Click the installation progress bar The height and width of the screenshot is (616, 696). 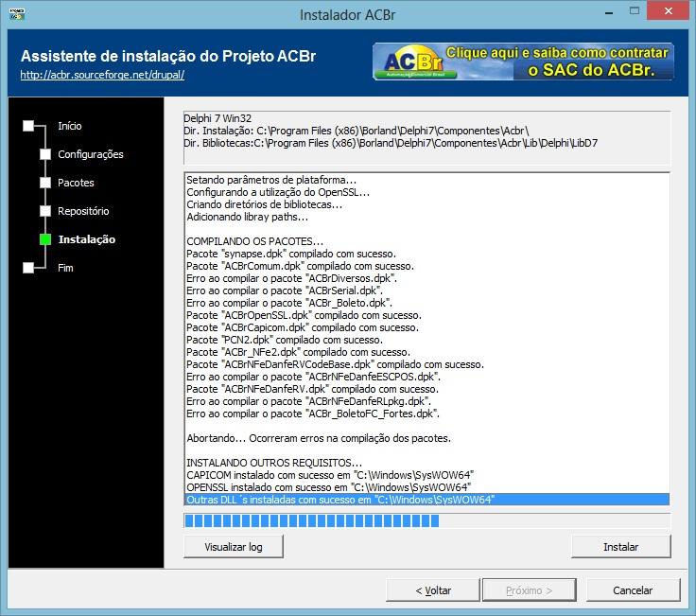(426, 520)
